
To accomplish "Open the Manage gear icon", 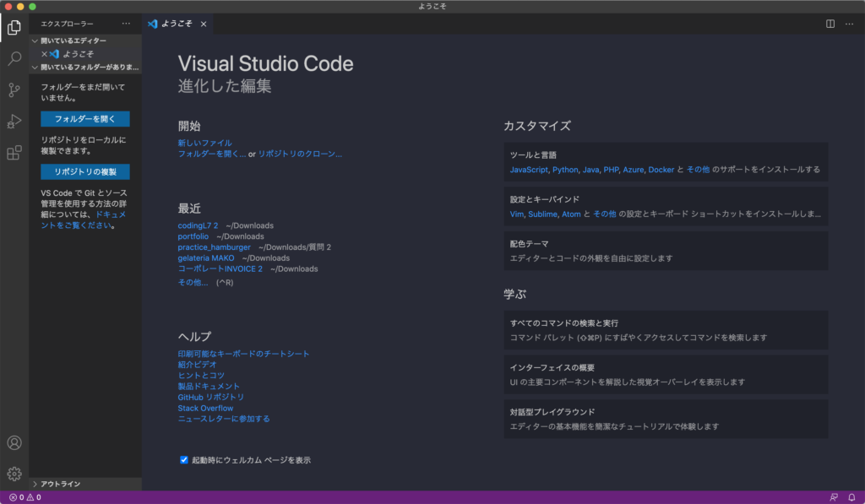I will point(14,474).
